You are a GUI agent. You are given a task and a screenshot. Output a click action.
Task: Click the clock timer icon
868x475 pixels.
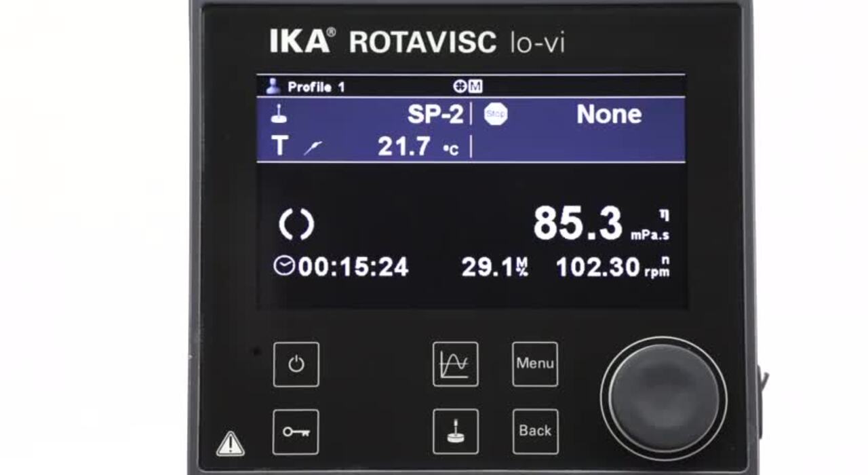284,266
